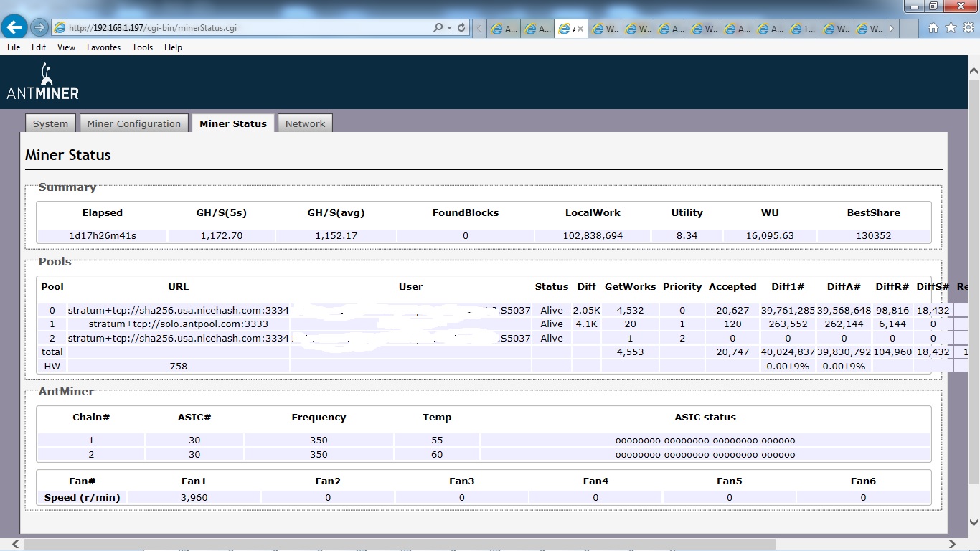Click the total DiffR# value 104,960
Screen dimensions: 980x551
click(x=892, y=352)
